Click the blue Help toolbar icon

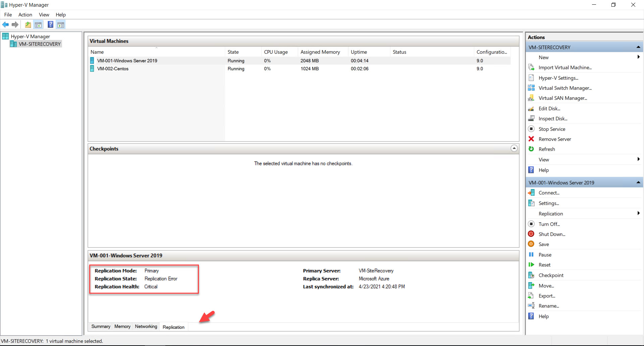[x=51, y=24]
